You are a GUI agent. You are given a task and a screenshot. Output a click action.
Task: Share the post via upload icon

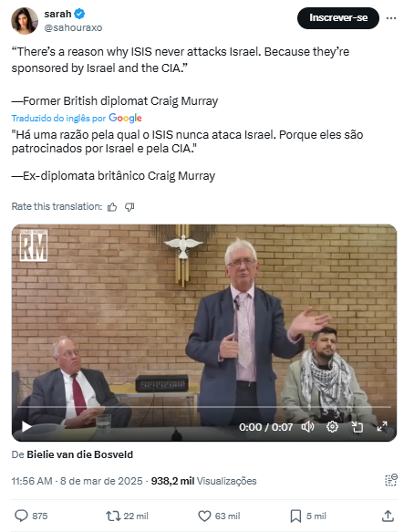click(x=388, y=516)
